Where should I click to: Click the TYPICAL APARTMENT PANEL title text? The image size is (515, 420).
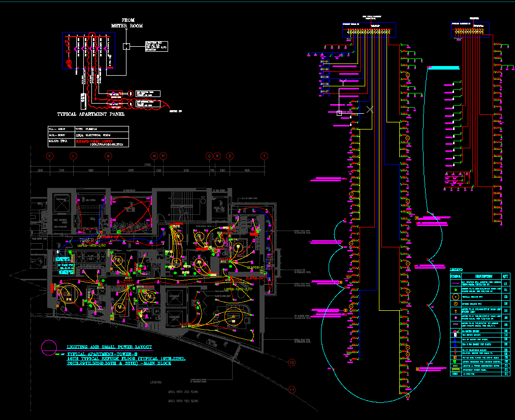coord(91,114)
